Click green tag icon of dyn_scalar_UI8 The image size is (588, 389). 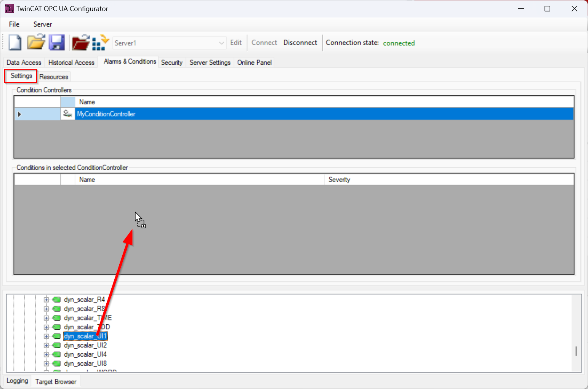[56, 363]
